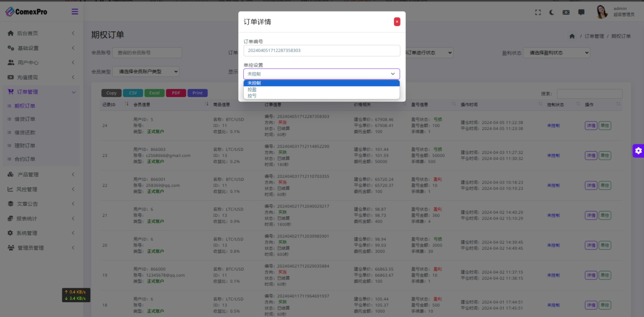Open the 请选择会员账户类型 dropdown

coord(146,71)
